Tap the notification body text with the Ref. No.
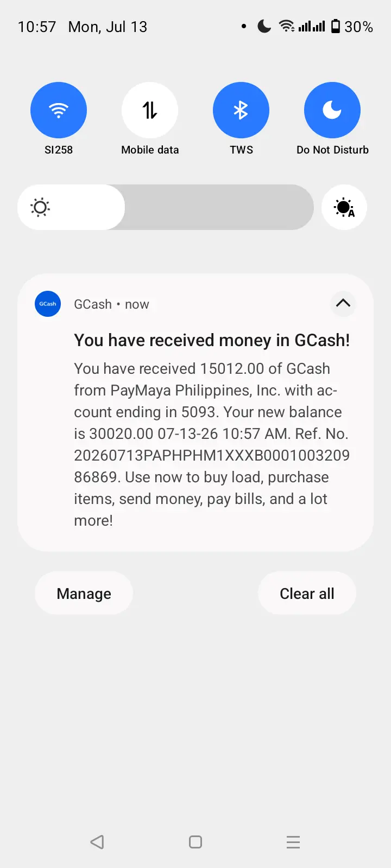 212,444
